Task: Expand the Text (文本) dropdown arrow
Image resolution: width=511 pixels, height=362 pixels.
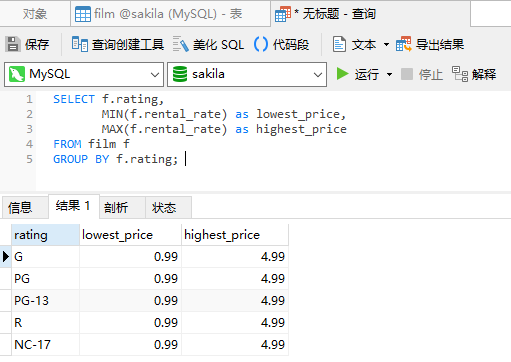Action: click(386, 44)
